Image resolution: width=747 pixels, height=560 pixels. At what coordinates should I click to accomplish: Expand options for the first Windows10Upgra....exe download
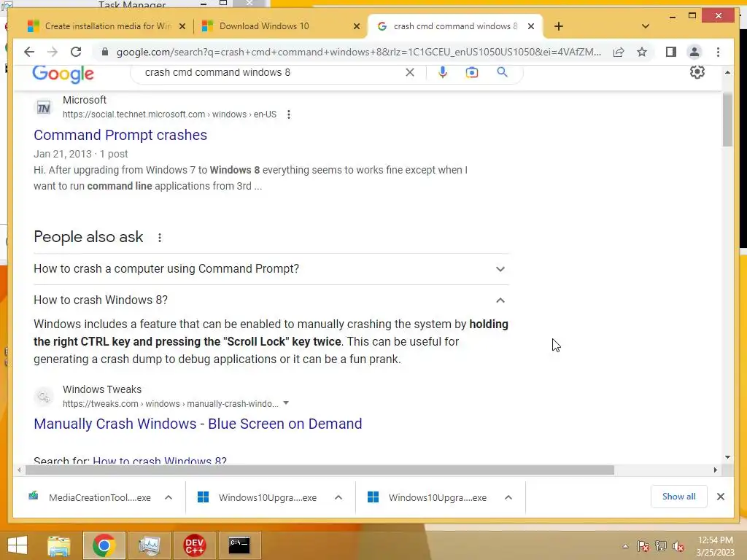[338, 497]
